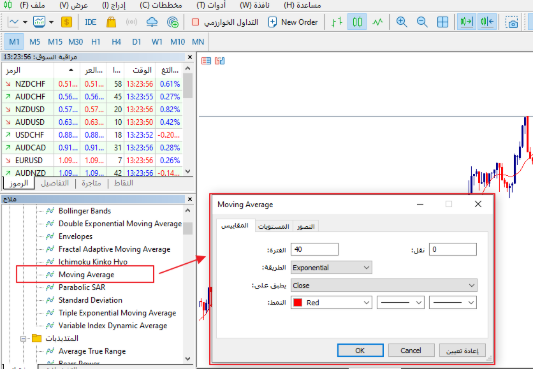Zoom in on the chart
Screen dimensions: 534x369
coord(402,22)
